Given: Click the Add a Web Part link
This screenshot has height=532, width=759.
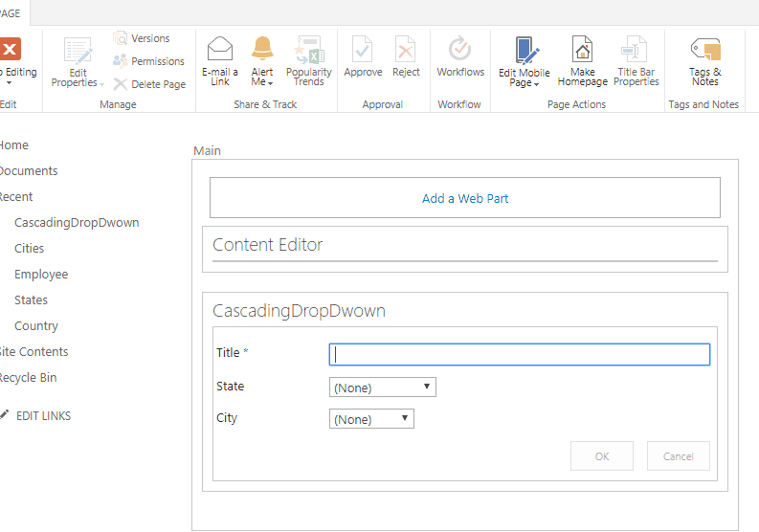Looking at the screenshot, I should coord(465,198).
